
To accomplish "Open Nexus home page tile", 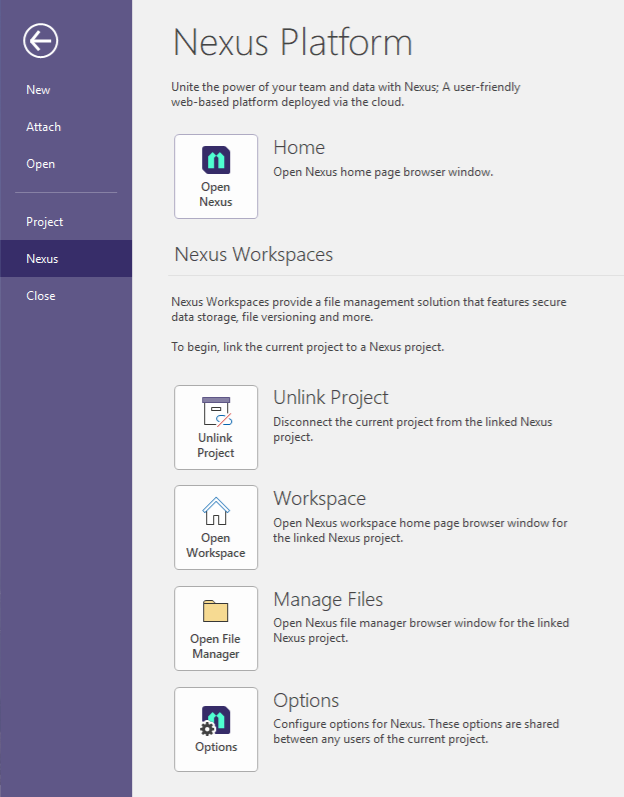I will click(x=216, y=176).
